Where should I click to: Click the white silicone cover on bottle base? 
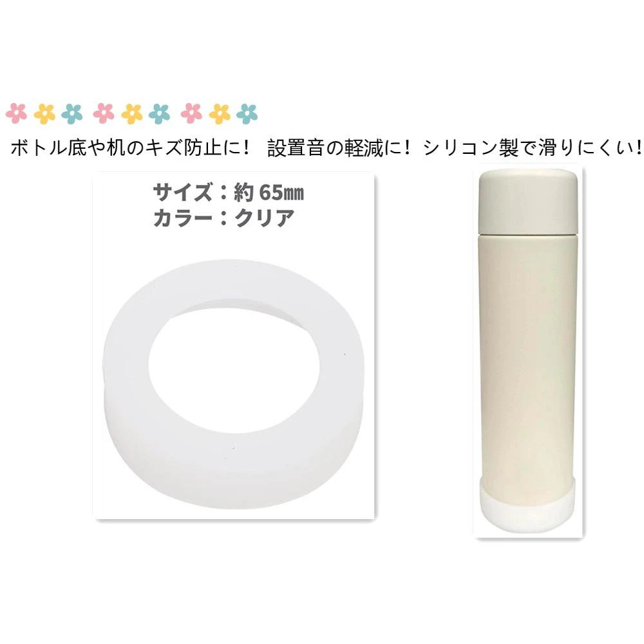tap(528, 504)
